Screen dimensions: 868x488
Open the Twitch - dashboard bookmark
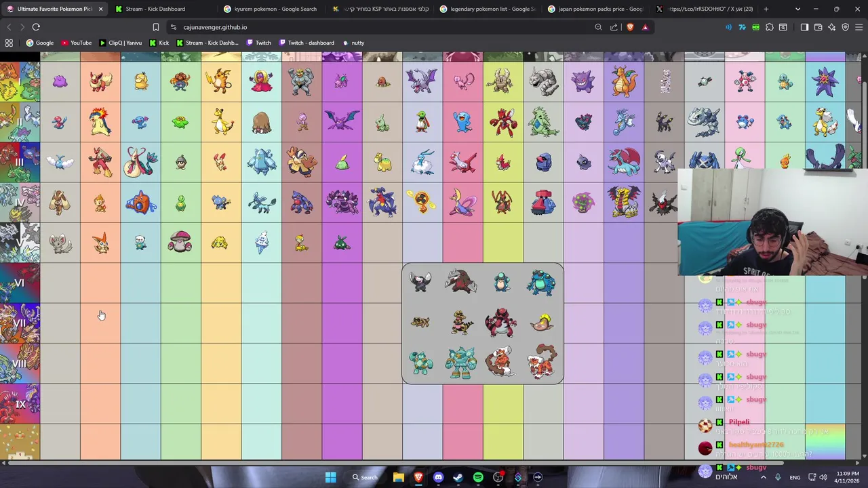pos(306,43)
